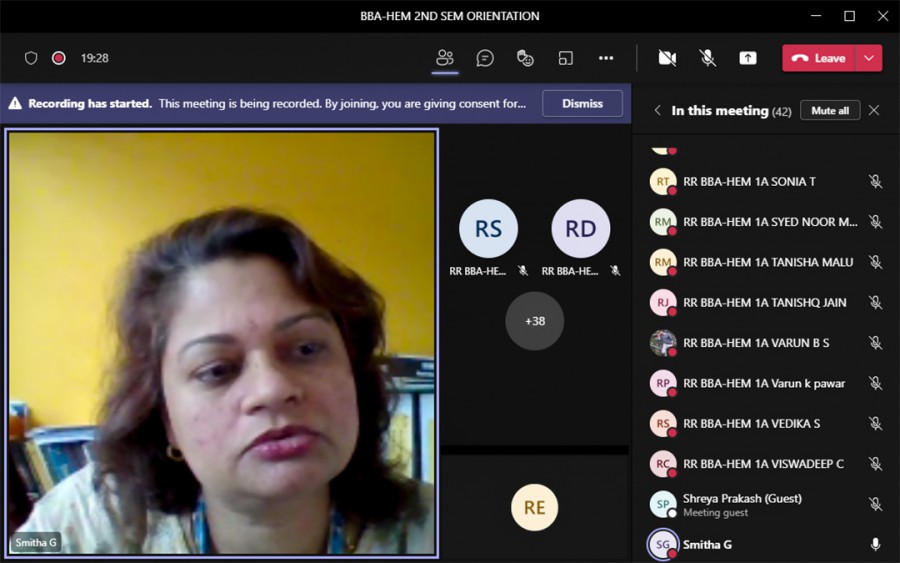Click the share content tray icon
900x563 pixels.
tap(748, 58)
